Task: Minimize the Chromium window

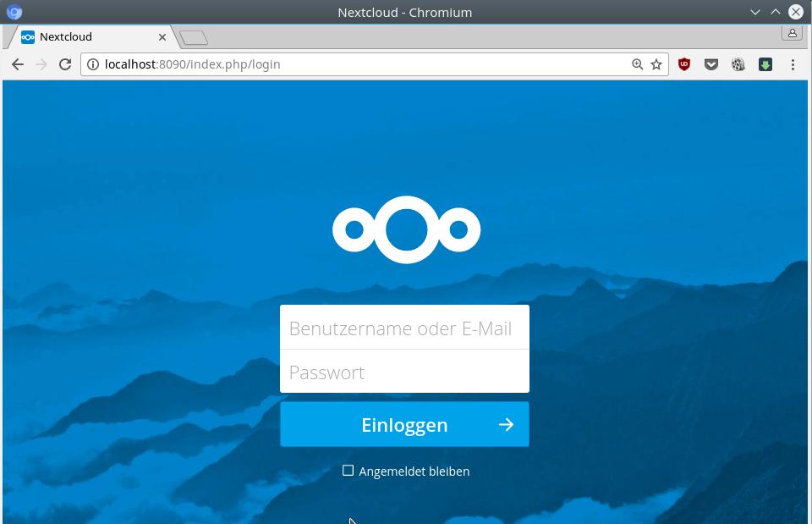Action: (x=755, y=12)
